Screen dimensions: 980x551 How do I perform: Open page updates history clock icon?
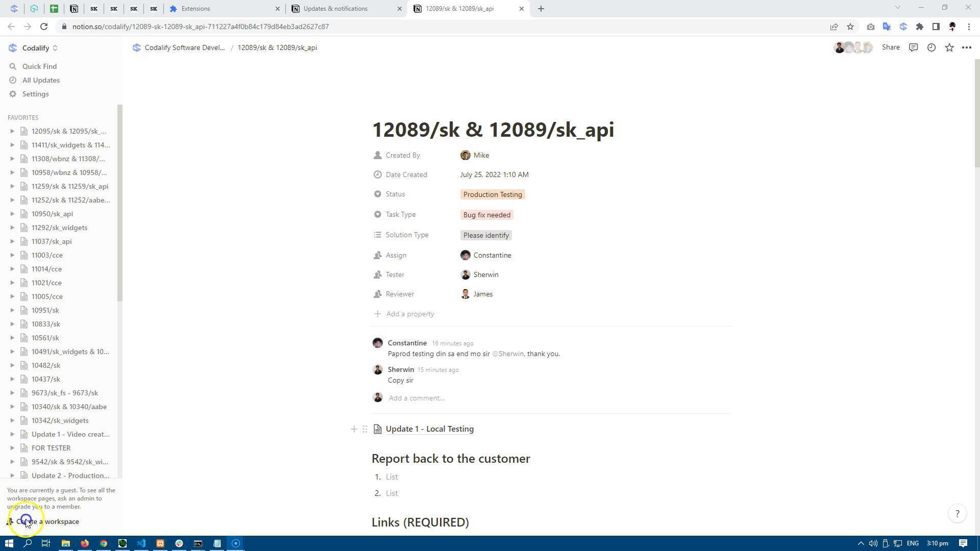(932, 47)
